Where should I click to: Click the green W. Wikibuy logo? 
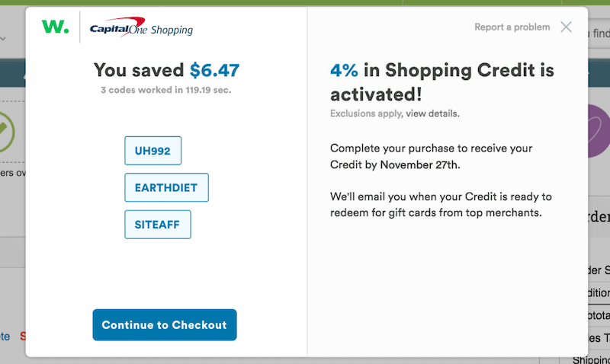(x=55, y=27)
